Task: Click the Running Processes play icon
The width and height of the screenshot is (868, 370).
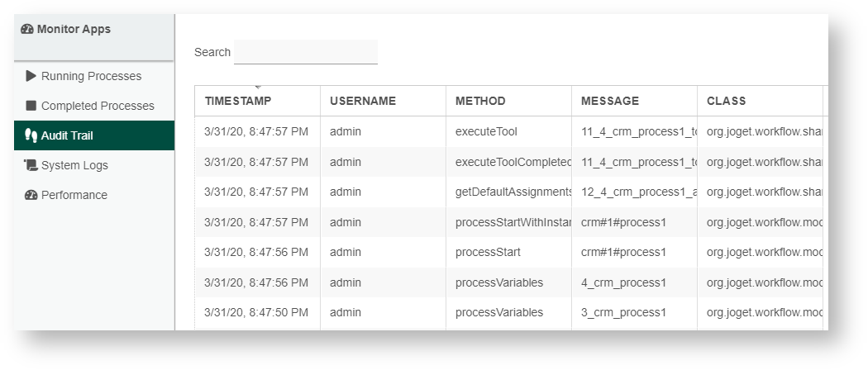Action: [31, 76]
